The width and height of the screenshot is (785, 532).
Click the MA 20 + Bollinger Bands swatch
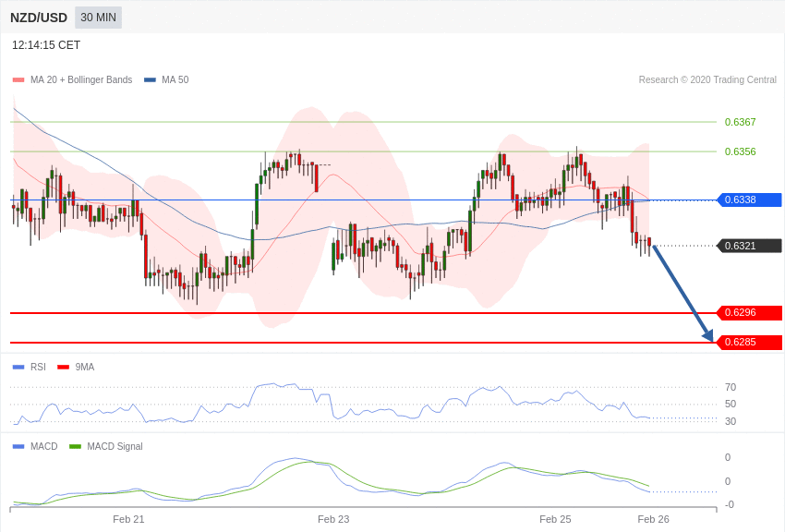[x=18, y=80]
